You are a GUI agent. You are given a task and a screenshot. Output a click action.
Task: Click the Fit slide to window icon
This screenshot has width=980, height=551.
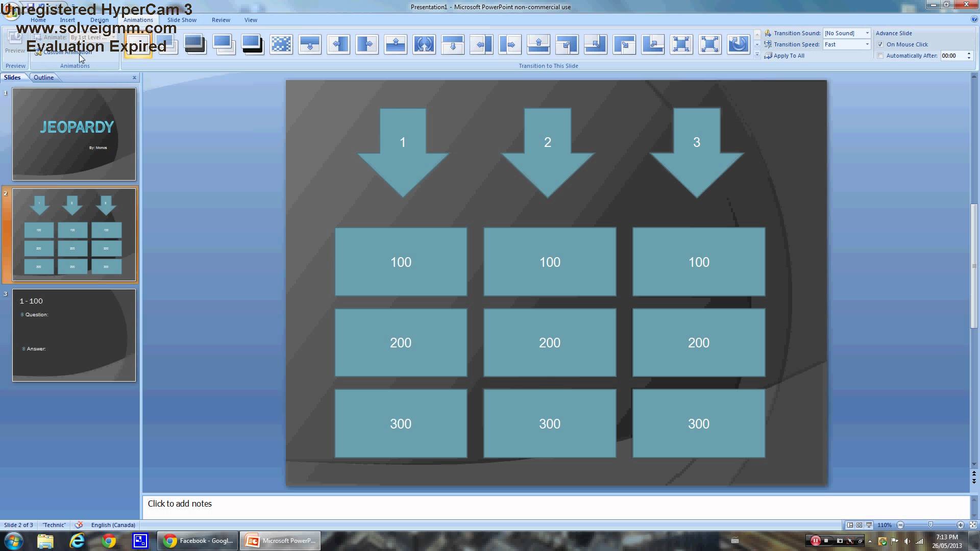point(973,525)
